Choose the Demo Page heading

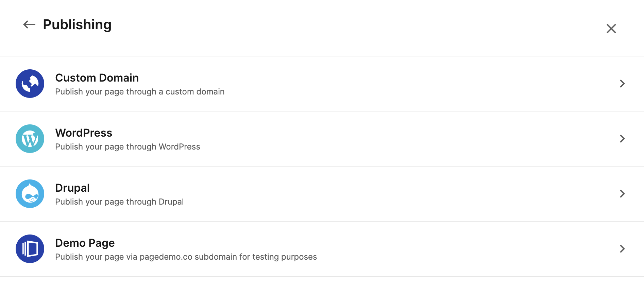pos(85,243)
